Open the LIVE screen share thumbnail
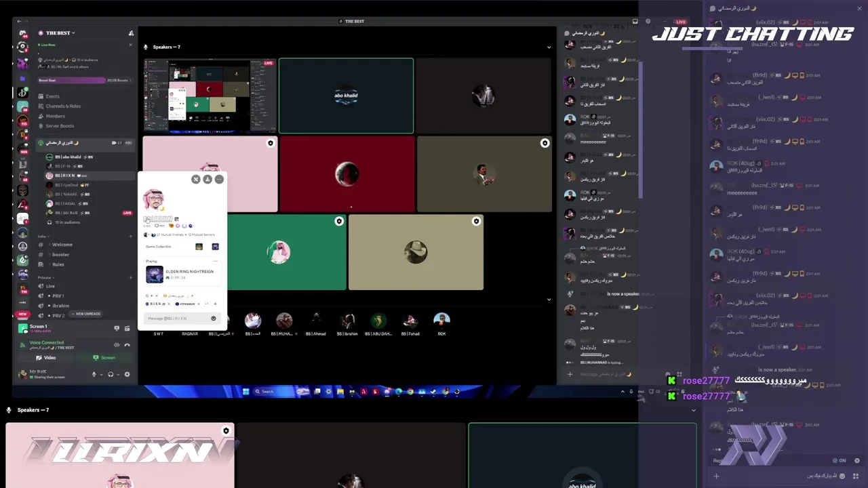 [x=210, y=96]
